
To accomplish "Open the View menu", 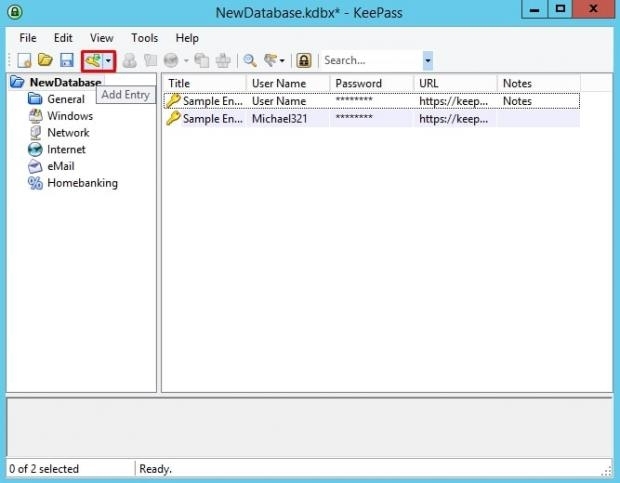I will click(x=102, y=38).
